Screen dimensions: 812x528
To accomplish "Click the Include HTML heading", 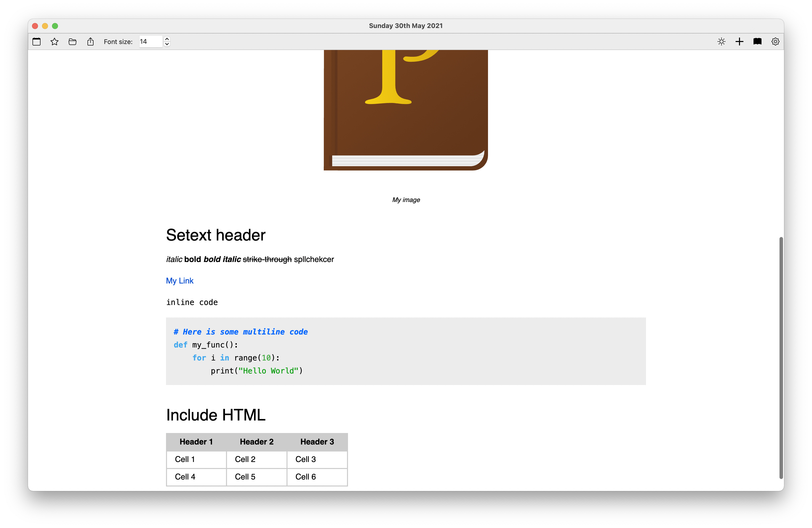I will click(215, 415).
